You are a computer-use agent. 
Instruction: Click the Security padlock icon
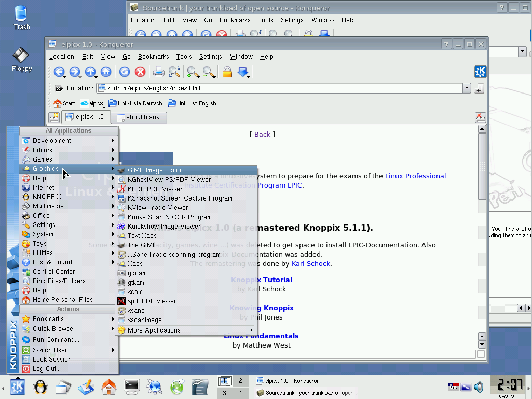[227, 72]
